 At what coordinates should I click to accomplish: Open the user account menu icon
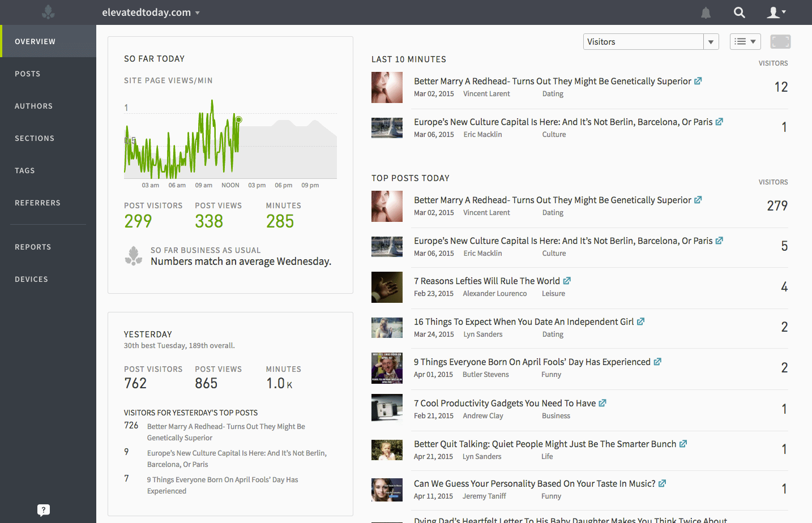point(776,12)
